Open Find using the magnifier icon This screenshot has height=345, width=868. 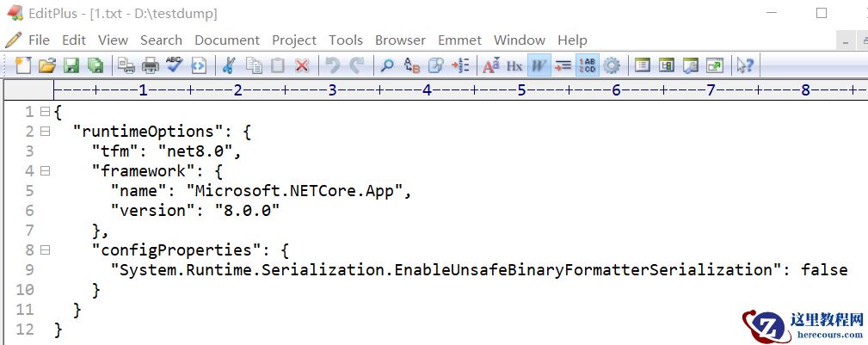pyautogui.click(x=387, y=65)
